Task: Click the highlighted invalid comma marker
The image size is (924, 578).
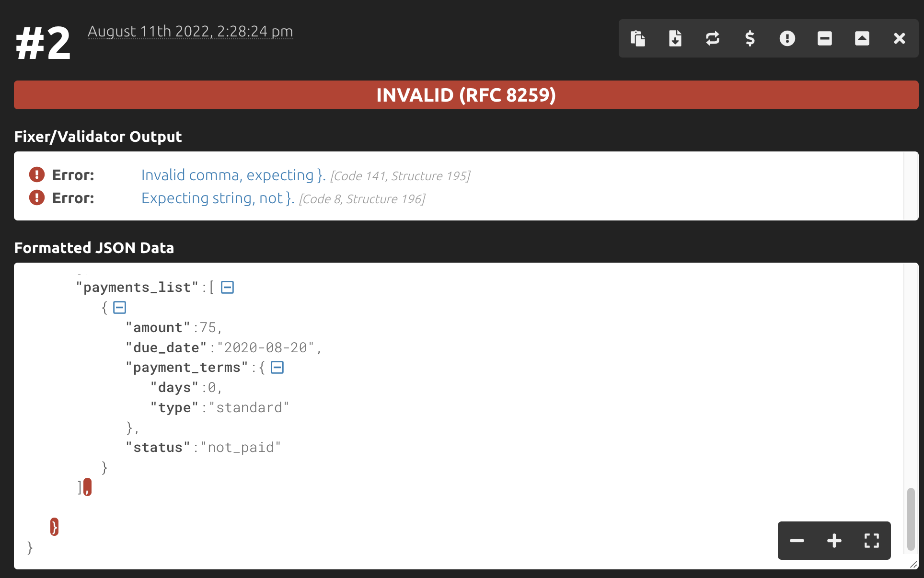Action: pos(87,487)
